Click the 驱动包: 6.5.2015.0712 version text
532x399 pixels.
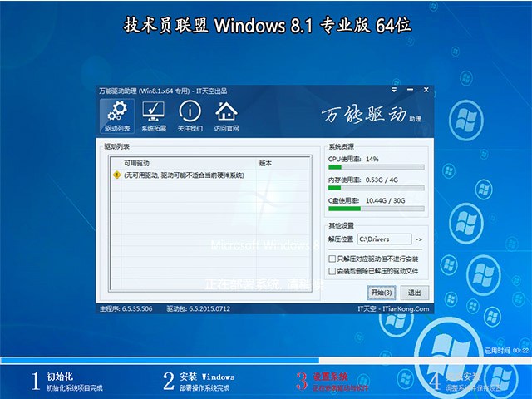(x=198, y=308)
